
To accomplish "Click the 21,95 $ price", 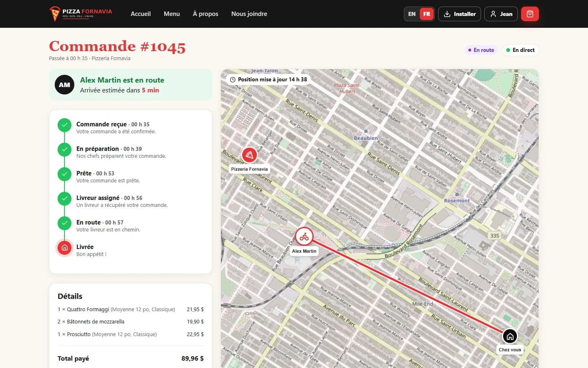I will coord(195,310).
